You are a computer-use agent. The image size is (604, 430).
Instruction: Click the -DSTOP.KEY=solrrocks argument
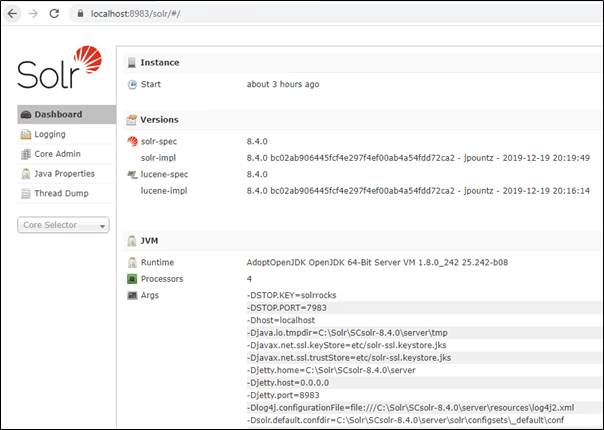(x=292, y=295)
